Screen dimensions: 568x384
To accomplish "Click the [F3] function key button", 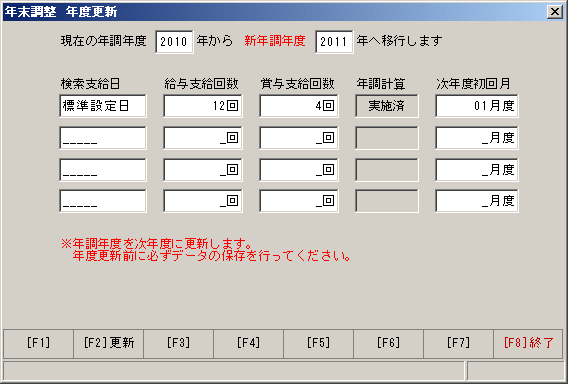I will point(178,343).
